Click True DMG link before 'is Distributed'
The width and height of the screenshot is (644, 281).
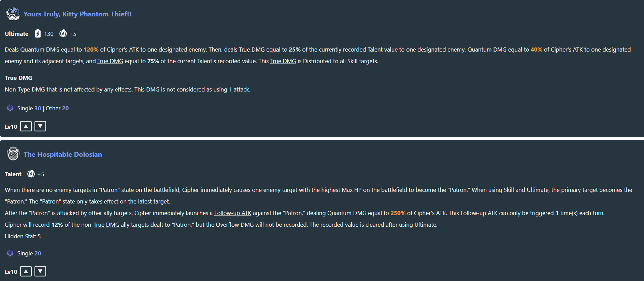pos(283,61)
